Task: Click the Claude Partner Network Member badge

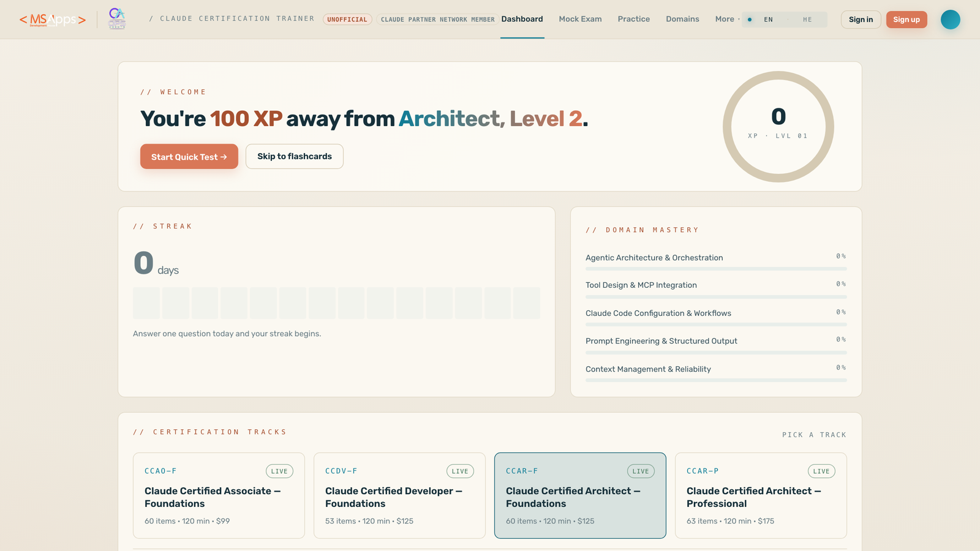Action: click(437, 20)
